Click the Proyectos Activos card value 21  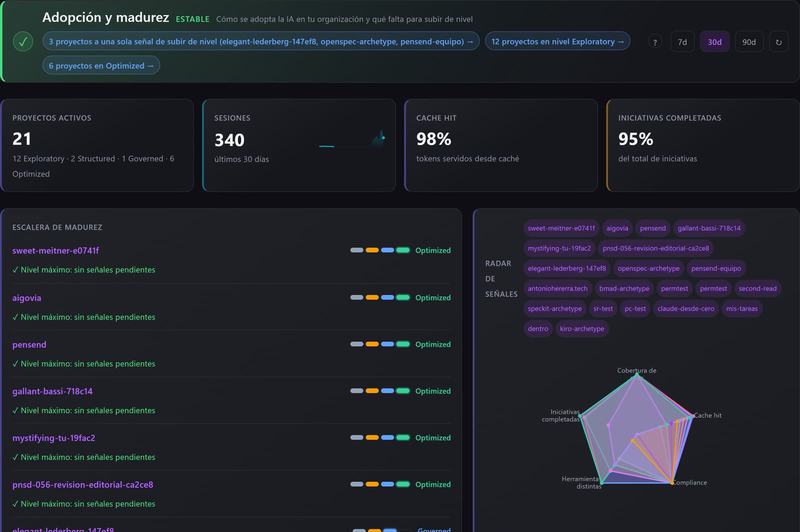22,139
